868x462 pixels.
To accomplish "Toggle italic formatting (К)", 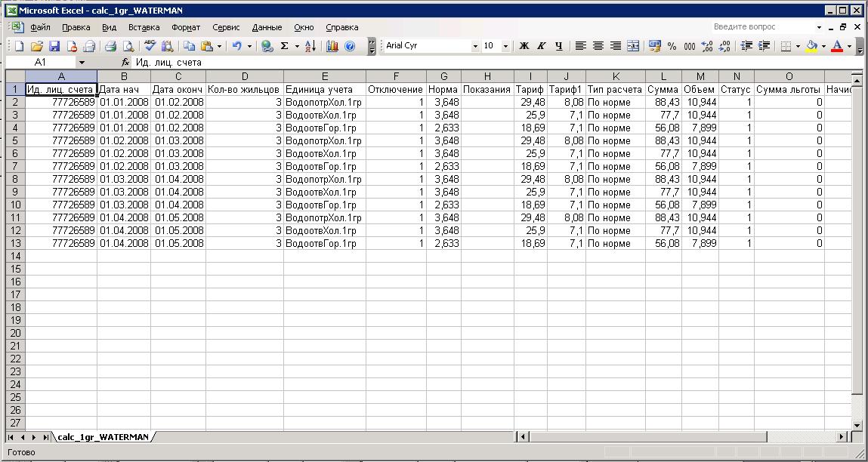I will [542, 46].
